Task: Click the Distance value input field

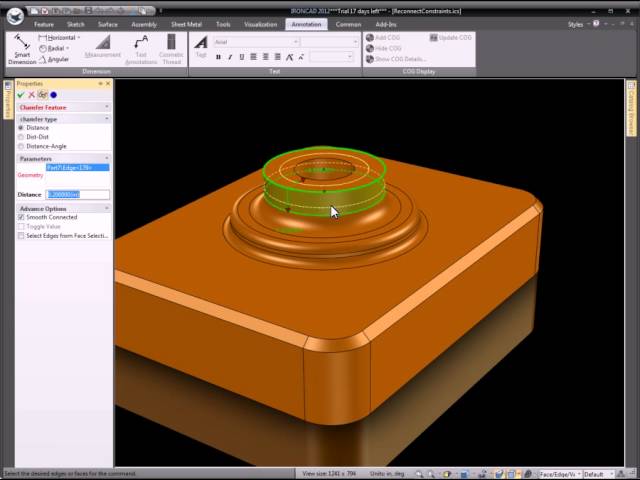Action: tap(78, 195)
